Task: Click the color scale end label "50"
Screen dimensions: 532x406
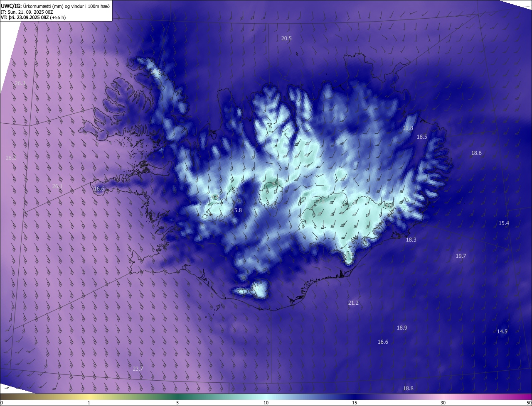Action: pos(529,403)
